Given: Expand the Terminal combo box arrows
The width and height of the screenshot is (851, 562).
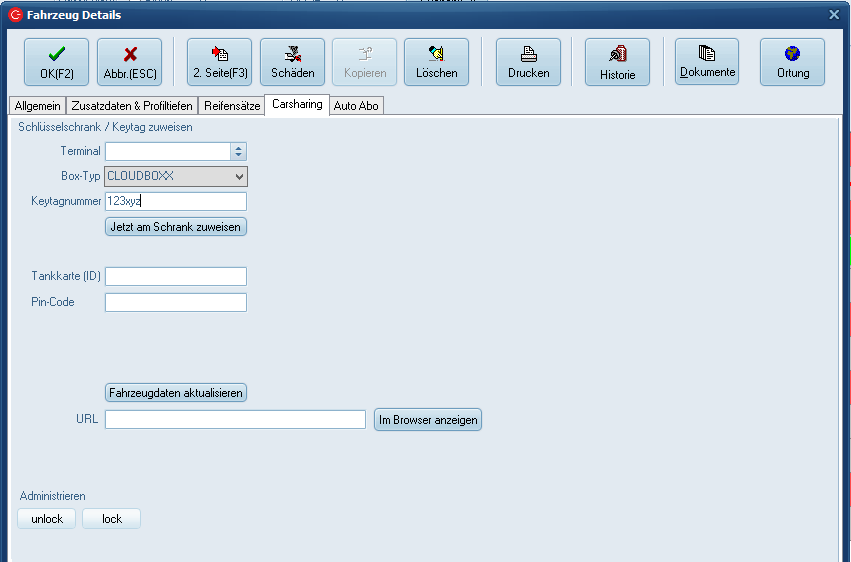Looking at the screenshot, I should 238,152.
